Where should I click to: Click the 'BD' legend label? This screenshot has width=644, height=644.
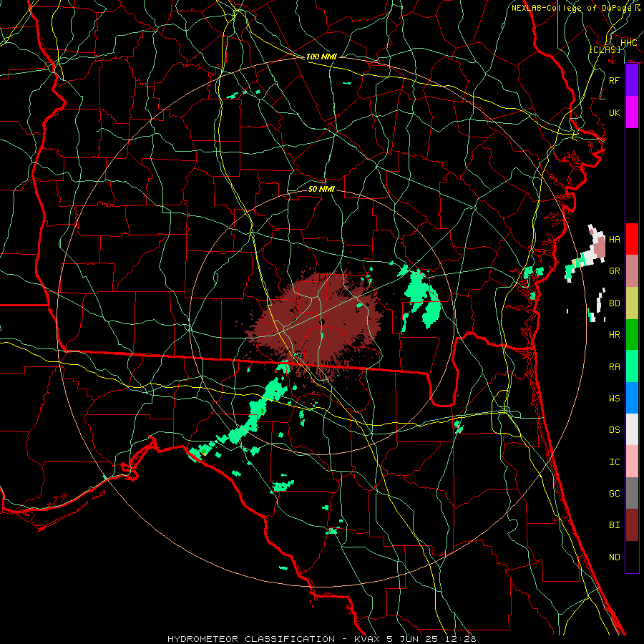[614, 303]
